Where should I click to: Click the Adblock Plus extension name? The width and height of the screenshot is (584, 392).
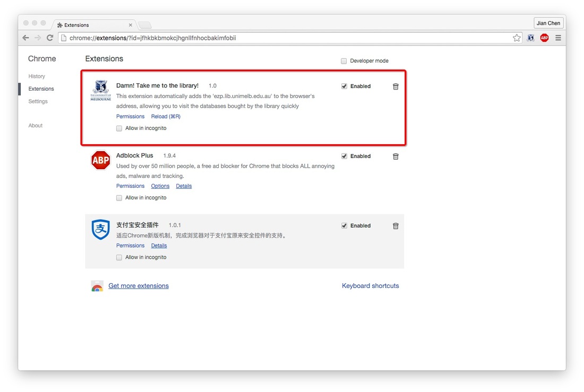(x=134, y=155)
